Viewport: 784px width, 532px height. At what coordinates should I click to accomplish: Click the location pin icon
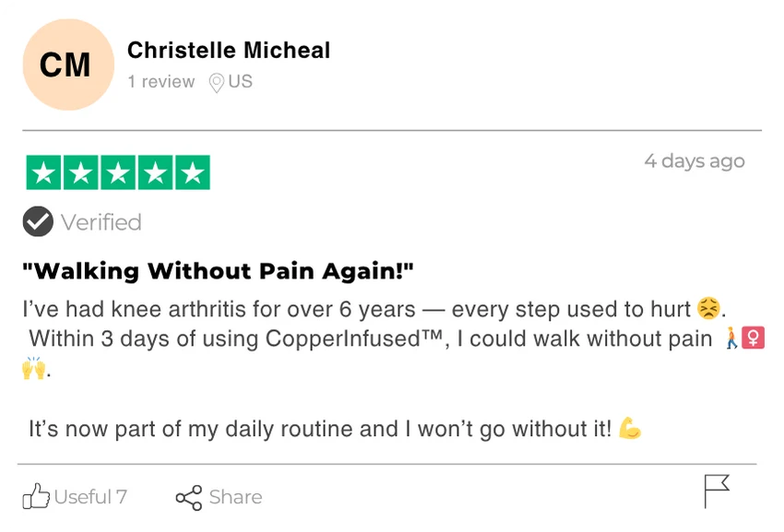(217, 83)
